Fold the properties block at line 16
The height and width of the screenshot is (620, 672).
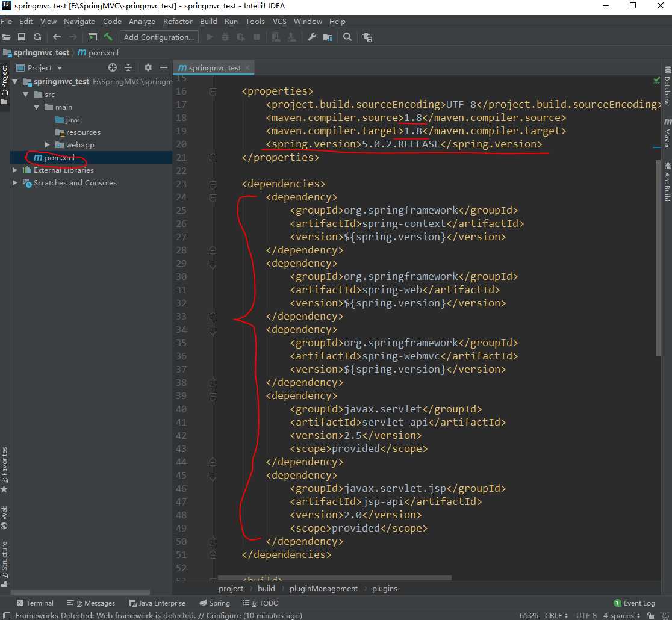click(x=213, y=91)
